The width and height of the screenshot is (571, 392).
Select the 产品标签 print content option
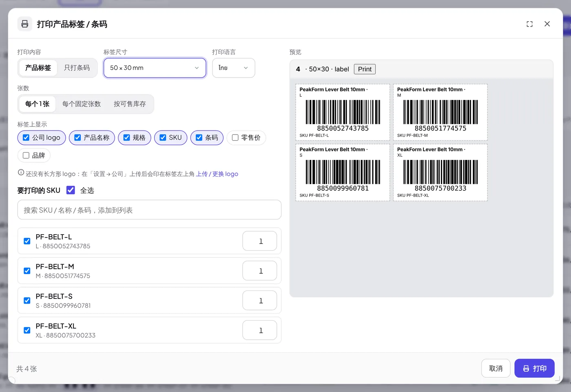(x=38, y=68)
